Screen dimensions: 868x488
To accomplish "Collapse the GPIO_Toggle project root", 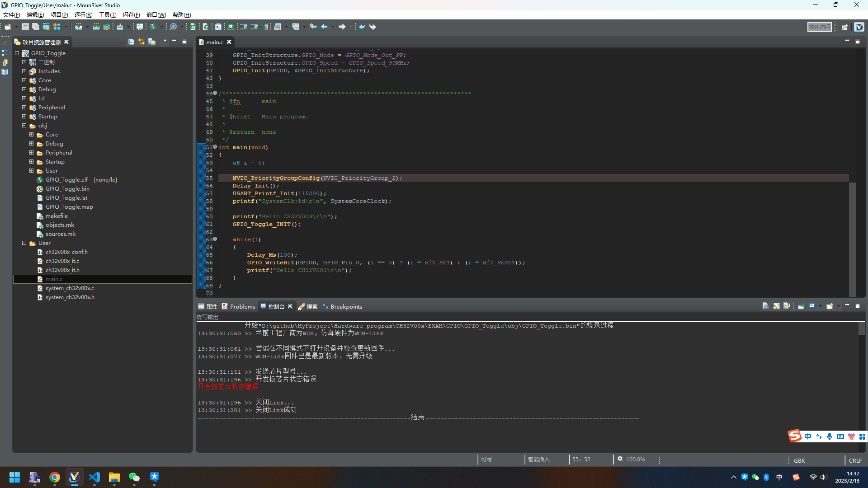I will pyautogui.click(x=17, y=53).
